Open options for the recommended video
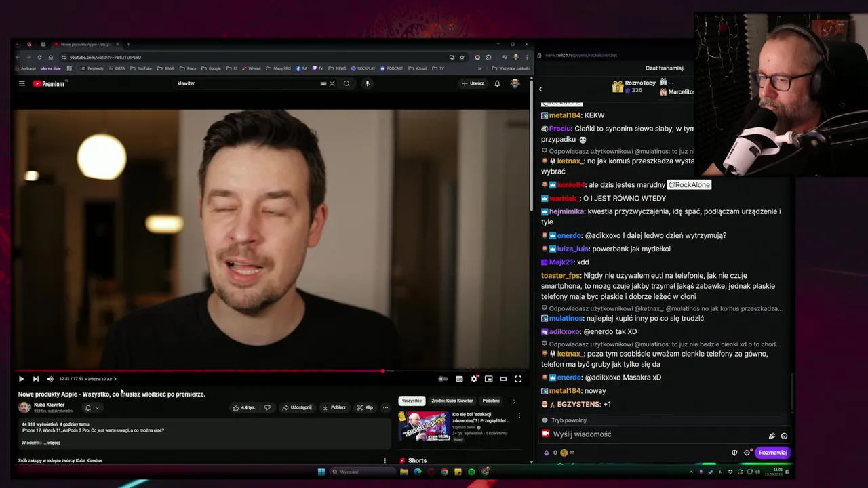This screenshot has width=868, height=488. click(519, 415)
